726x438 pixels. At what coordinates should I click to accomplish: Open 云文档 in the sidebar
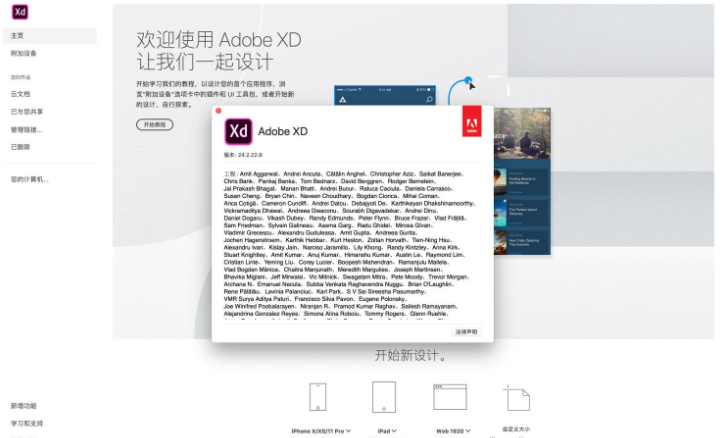[x=20, y=94]
